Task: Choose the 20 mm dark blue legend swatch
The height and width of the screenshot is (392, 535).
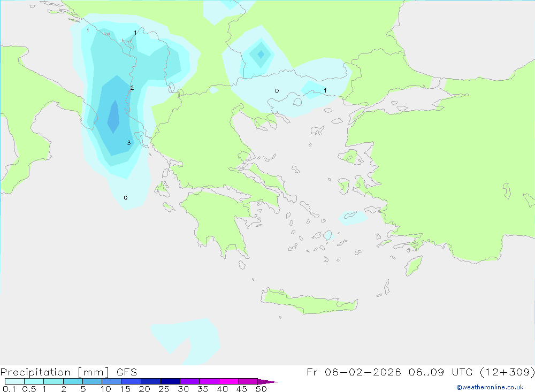Action: 151,381
